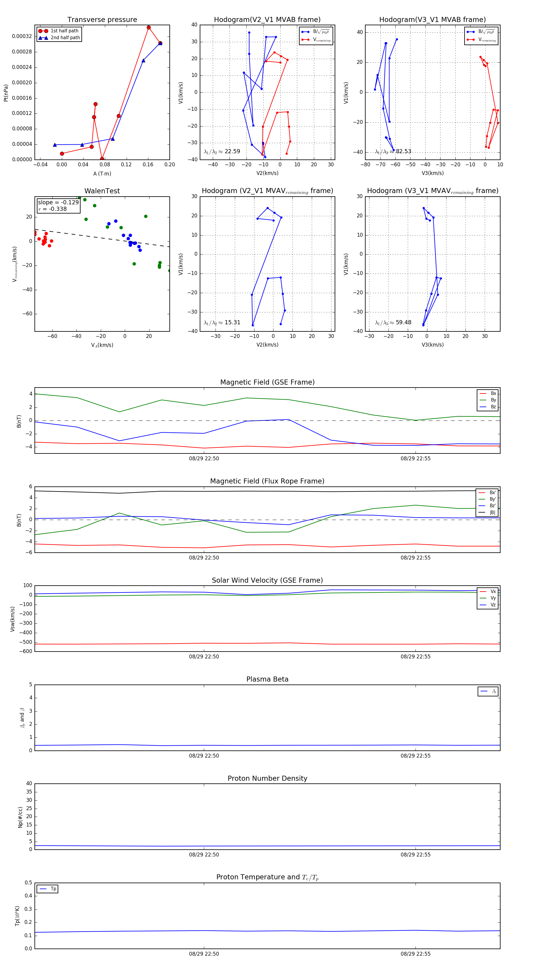The height and width of the screenshot is (980, 535).
Task: Select 'Bx' in the GSE magnetic field legend
Action: pyautogui.click(x=488, y=393)
